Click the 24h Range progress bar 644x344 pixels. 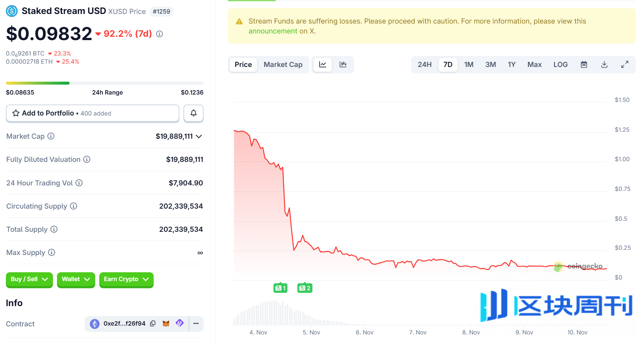pyautogui.click(x=104, y=83)
